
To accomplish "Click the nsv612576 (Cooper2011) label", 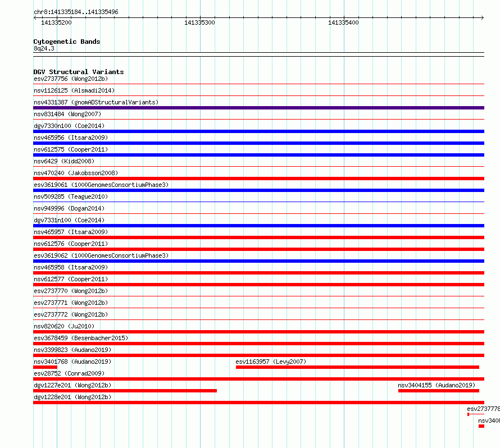I will (71, 244).
